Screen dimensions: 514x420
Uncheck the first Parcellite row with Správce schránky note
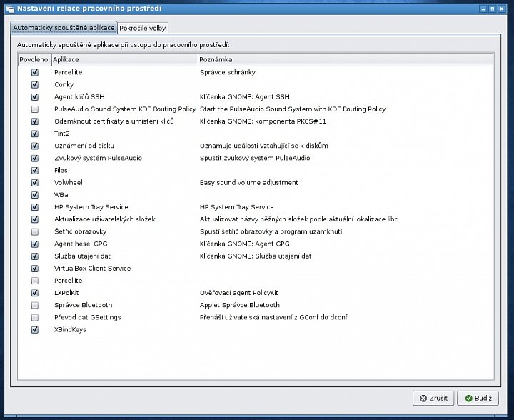35,72
